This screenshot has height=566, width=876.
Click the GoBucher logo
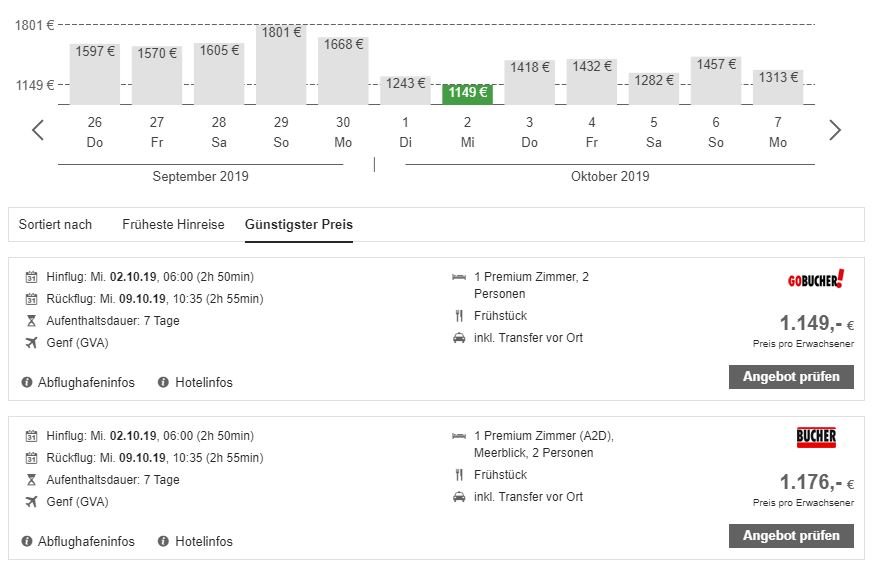[816, 279]
